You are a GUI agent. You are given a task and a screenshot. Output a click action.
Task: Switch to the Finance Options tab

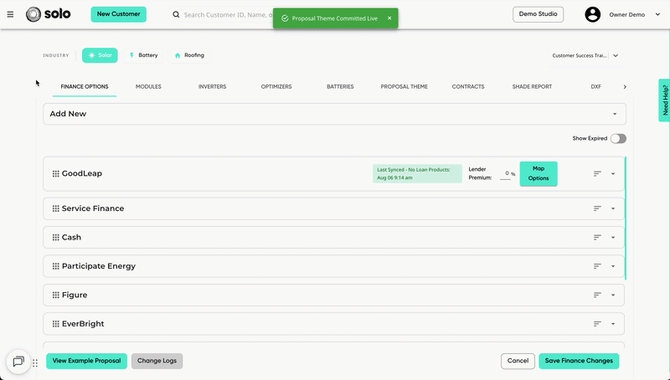tap(85, 87)
